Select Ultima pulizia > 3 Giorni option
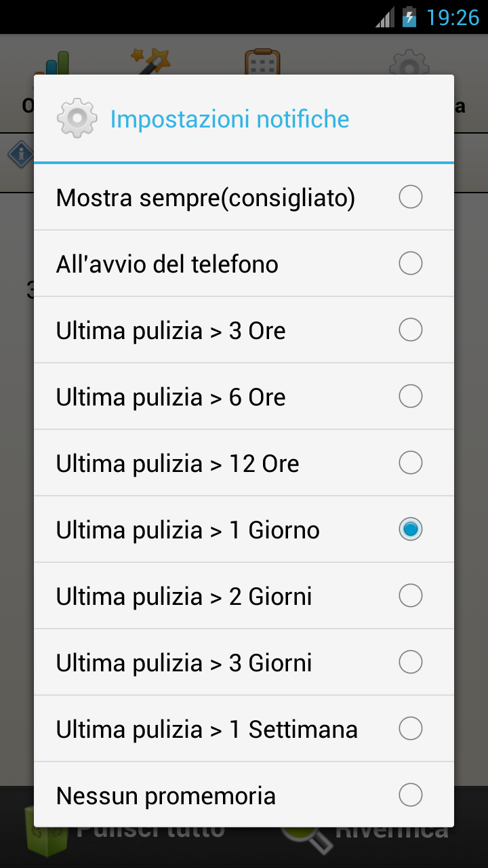This screenshot has width=488, height=868. pos(244,663)
